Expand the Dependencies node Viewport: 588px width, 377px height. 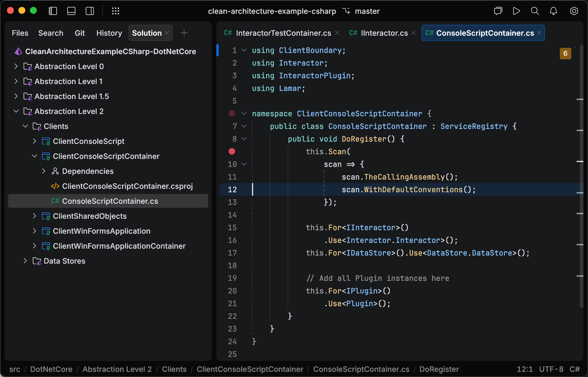43,171
